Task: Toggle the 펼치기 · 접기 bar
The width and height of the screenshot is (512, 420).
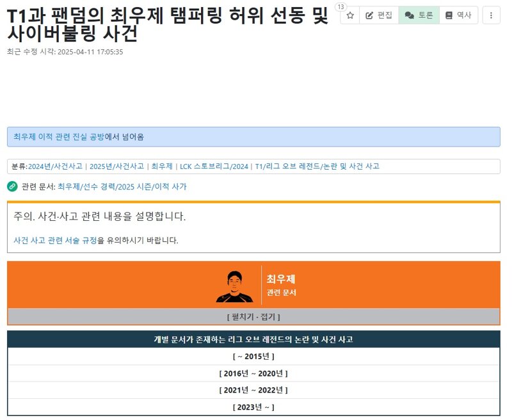Action: (253, 317)
